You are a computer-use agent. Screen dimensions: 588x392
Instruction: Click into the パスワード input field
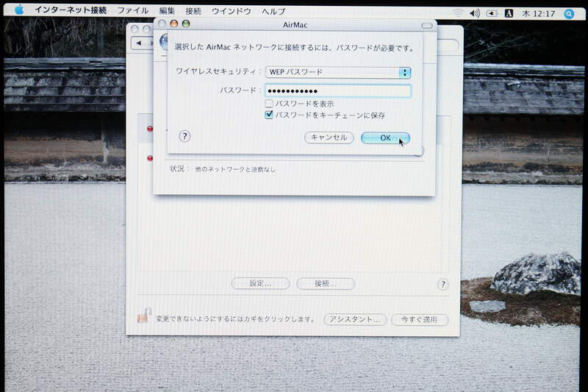[338, 90]
